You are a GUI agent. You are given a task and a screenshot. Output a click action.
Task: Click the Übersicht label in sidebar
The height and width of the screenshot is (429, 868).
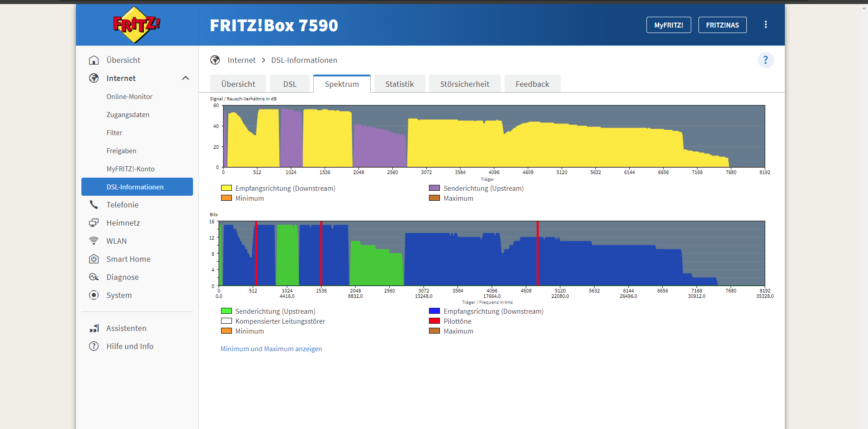[x=123, y=60]
